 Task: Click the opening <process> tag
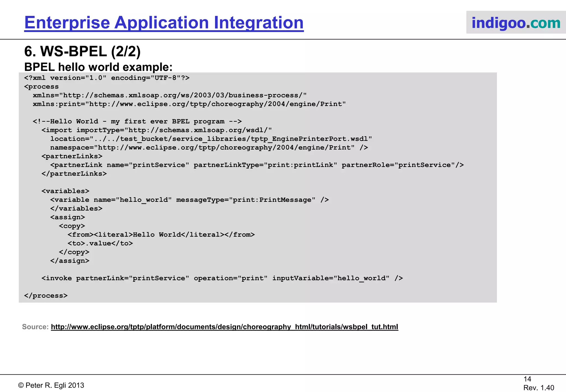click(41, 87)
